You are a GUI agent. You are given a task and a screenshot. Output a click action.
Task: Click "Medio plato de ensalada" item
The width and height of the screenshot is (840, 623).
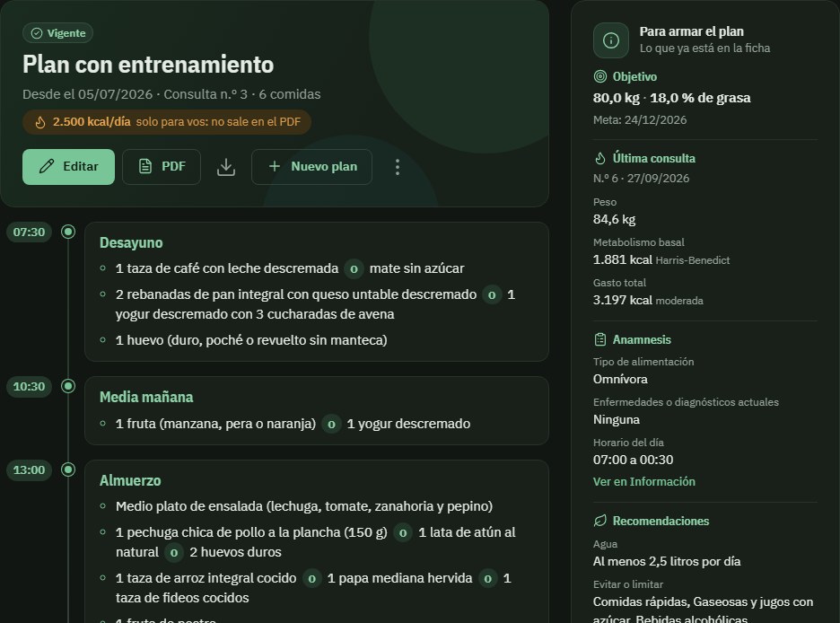304,506
